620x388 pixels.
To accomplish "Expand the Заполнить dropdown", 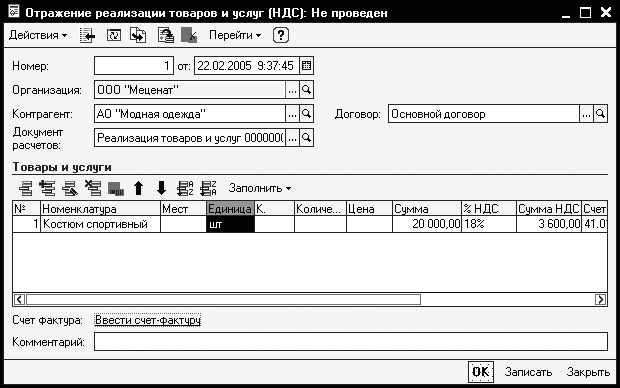I will (260, 188).
